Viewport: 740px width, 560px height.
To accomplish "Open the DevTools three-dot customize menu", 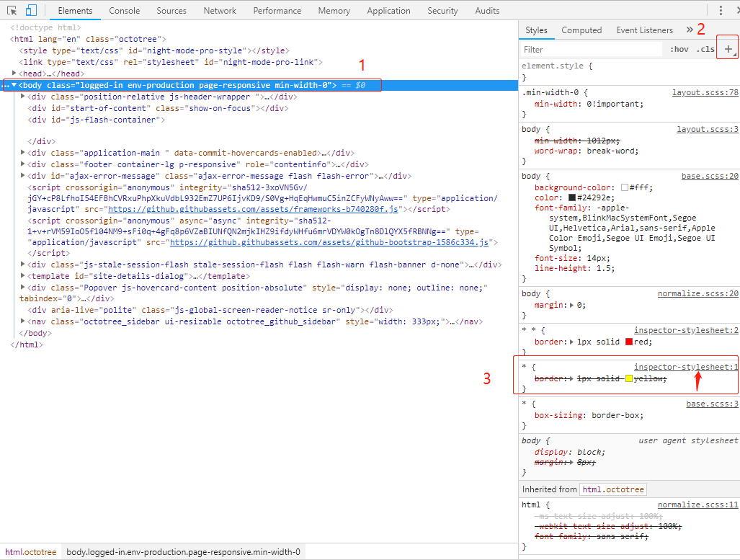I will pyautogui.click(x=721, y=10).
